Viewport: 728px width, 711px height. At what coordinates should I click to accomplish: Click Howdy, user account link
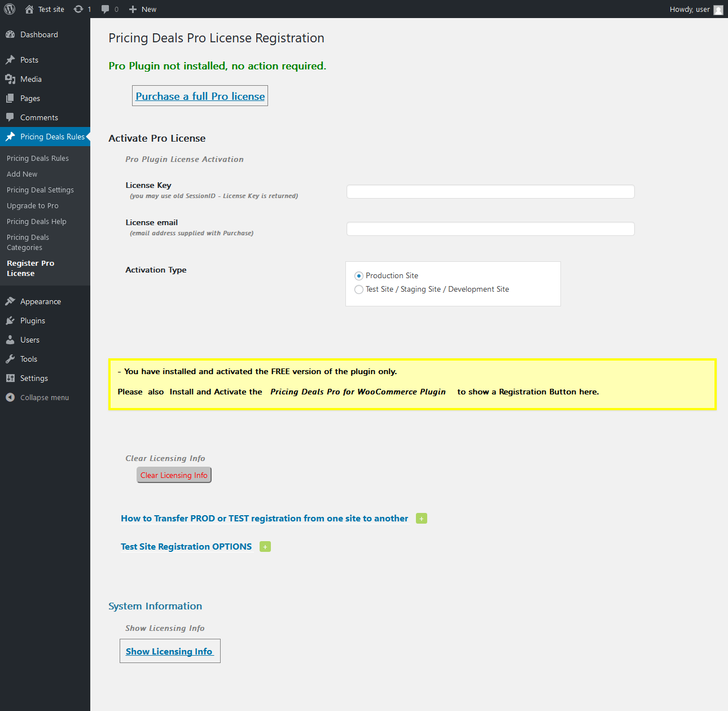[x=690, y=9]
